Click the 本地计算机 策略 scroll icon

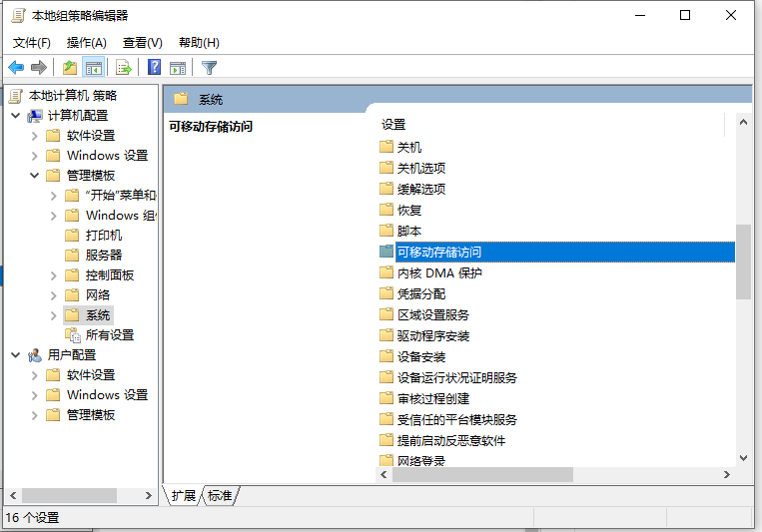16,96
